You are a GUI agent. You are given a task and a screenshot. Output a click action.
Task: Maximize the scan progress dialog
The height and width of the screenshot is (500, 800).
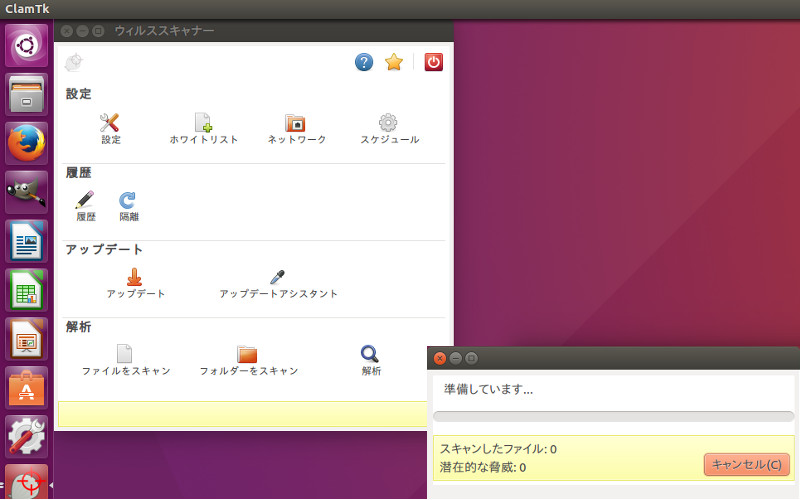point(471,358)
